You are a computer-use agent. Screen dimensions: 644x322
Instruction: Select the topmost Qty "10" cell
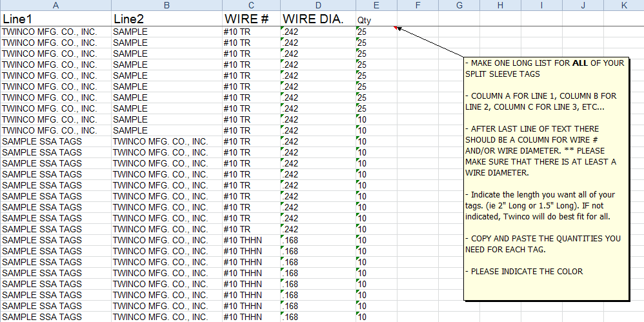pos(377,119)
